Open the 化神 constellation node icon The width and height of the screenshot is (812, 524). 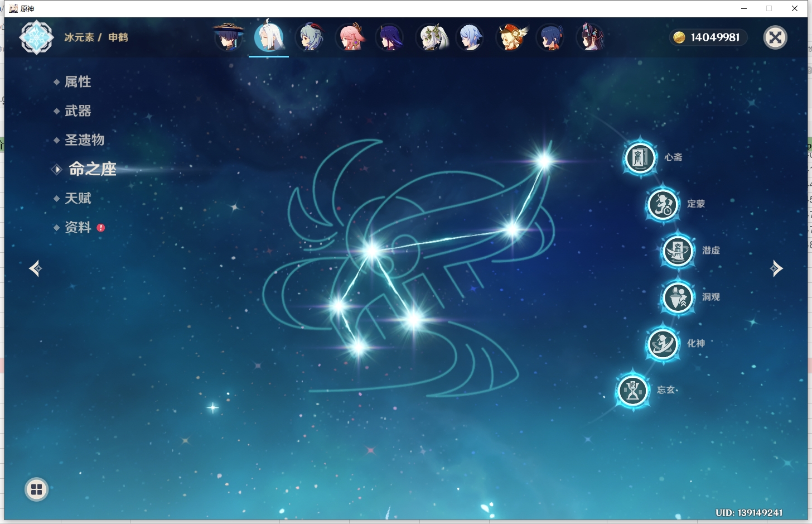coord(663,344)
